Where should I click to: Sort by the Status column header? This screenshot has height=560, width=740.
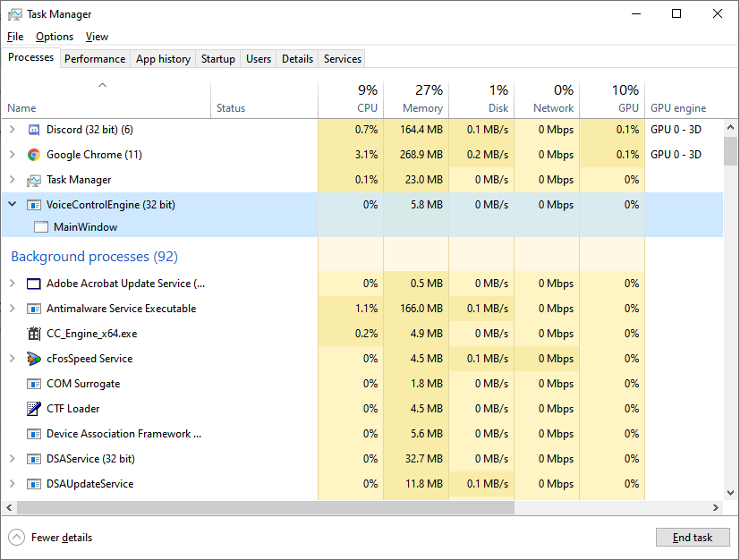tap(264, 99)
